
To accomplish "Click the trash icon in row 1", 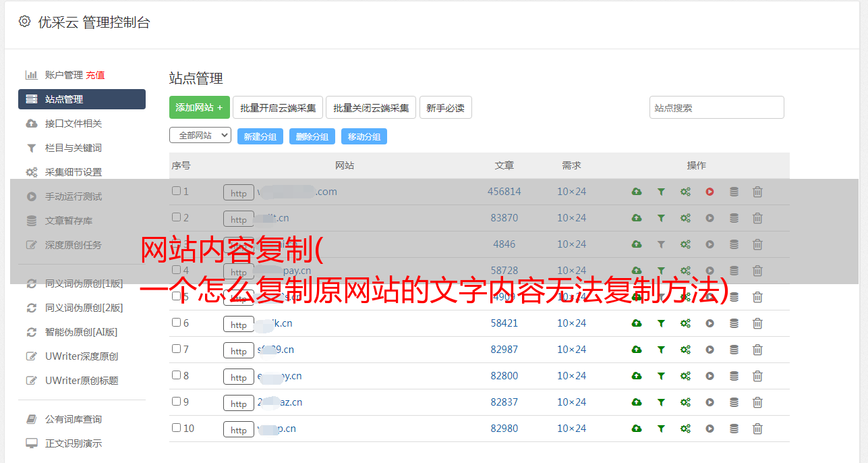I will click(757, 192).
